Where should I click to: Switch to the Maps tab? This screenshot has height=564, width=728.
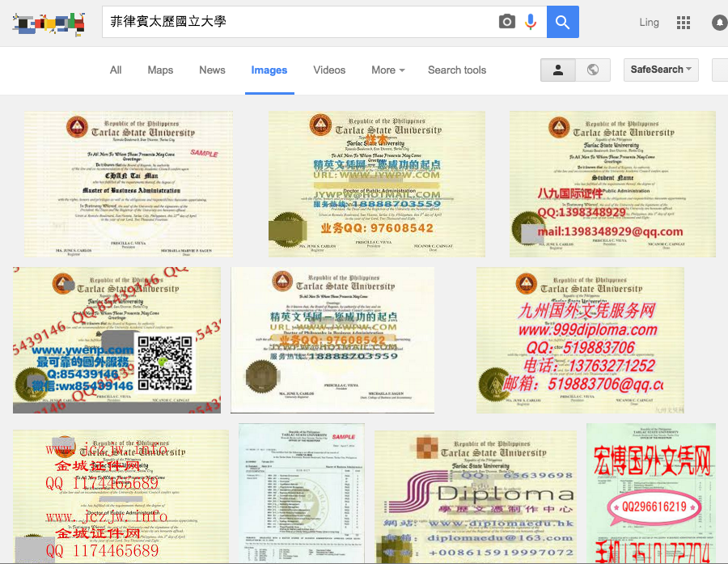(x=160, y=70)
